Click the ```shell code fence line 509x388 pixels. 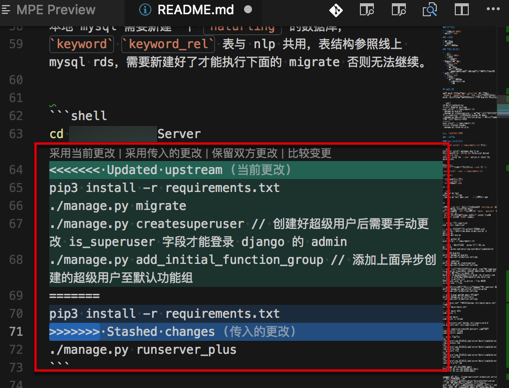pyautogui.click(x=78, y=116)
